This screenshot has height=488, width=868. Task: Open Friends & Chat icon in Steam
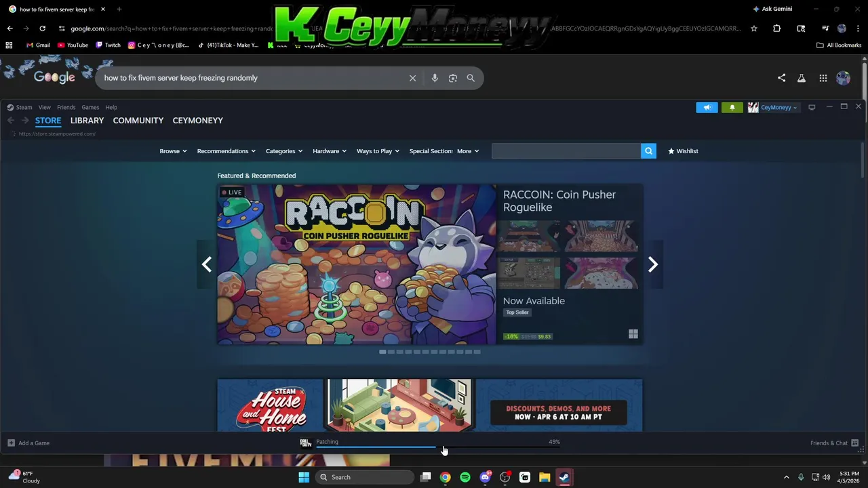(854, 443)
